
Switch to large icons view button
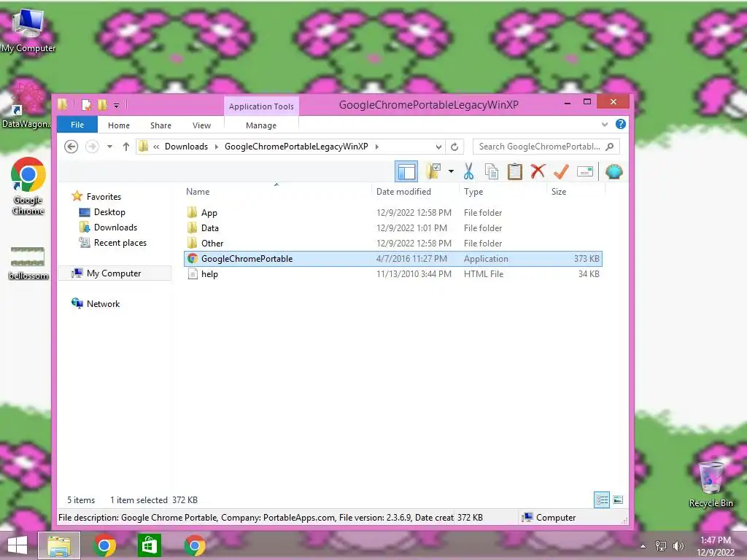(618, 499)
